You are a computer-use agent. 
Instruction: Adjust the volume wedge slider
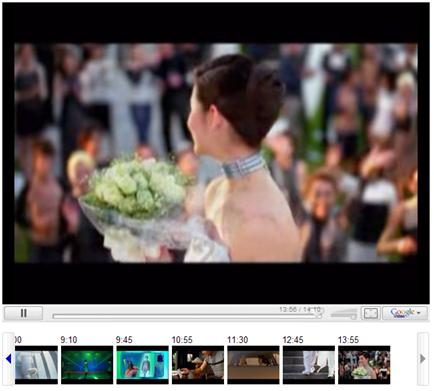coord(344,314)
